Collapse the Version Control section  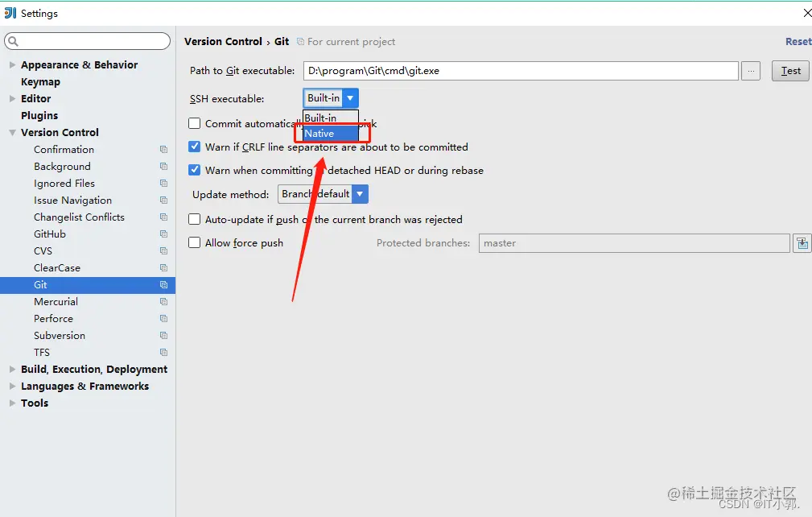pos(12,133)
